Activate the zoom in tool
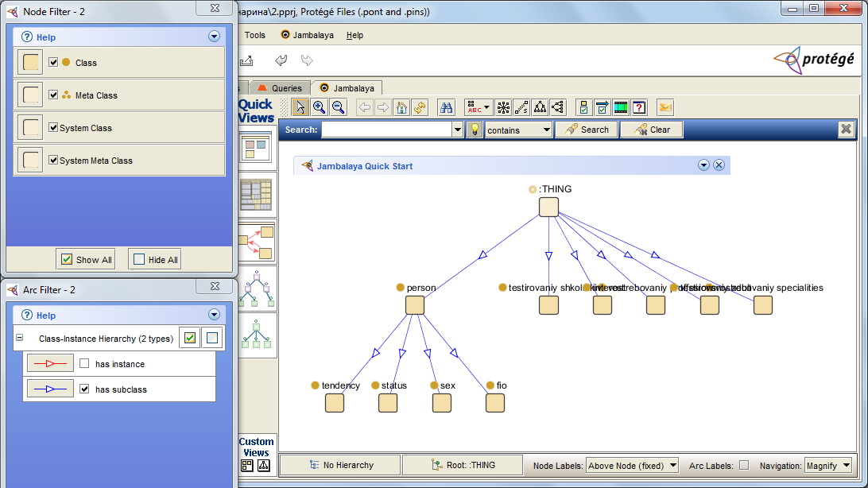 (x=320, y=107)
